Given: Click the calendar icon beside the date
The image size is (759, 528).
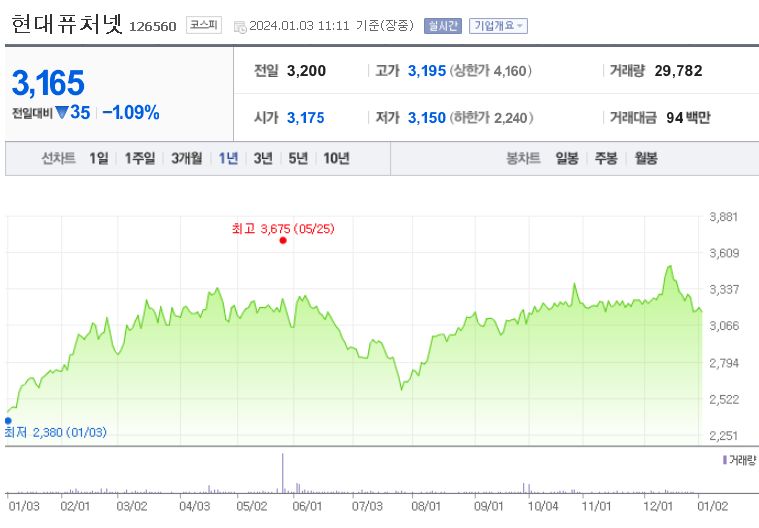Looking at the screenshot, I should (240, 27).
